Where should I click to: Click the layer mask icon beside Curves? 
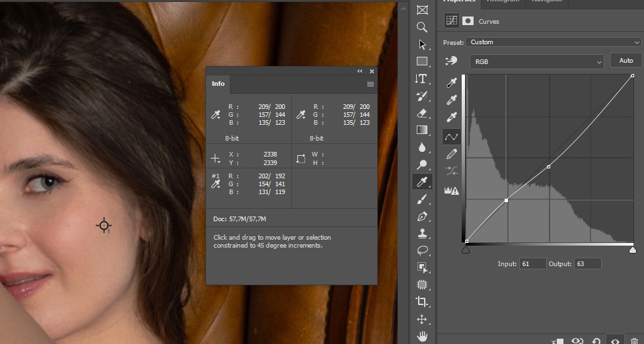[468, 21]
